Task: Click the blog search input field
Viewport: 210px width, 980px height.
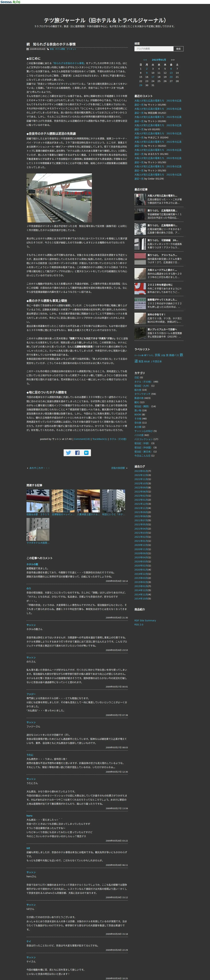Action: [154, 49]
